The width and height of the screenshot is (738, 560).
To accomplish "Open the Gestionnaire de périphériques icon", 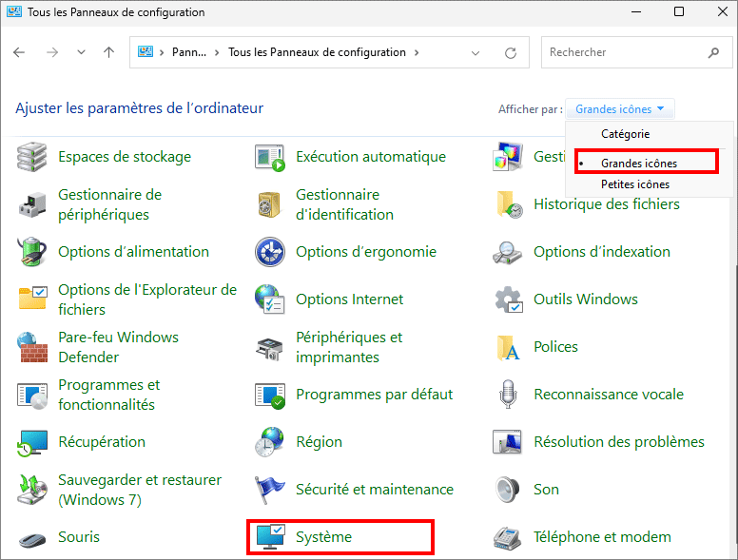I will pyautogui.click(x=32, y=204).
